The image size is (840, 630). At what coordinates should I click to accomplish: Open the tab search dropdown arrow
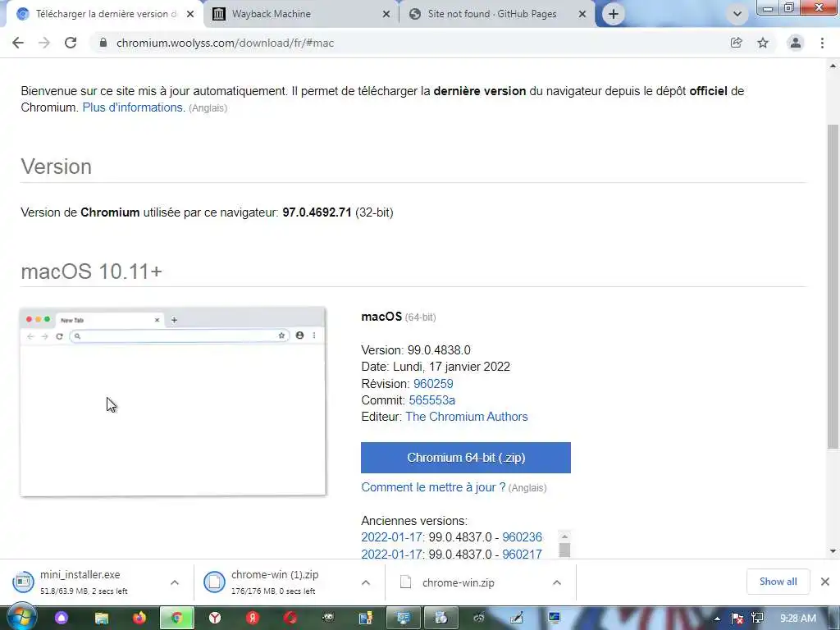737,14
